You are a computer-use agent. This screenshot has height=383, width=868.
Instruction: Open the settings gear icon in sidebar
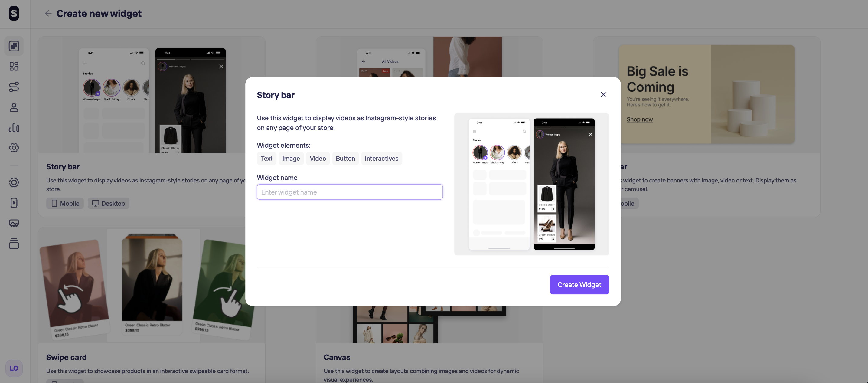click(x=14, y=148)
